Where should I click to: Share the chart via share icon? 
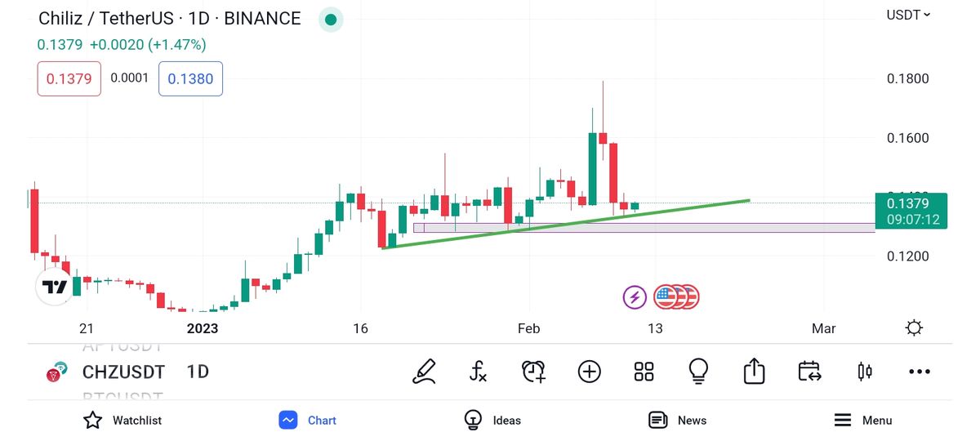pos(754,372)
